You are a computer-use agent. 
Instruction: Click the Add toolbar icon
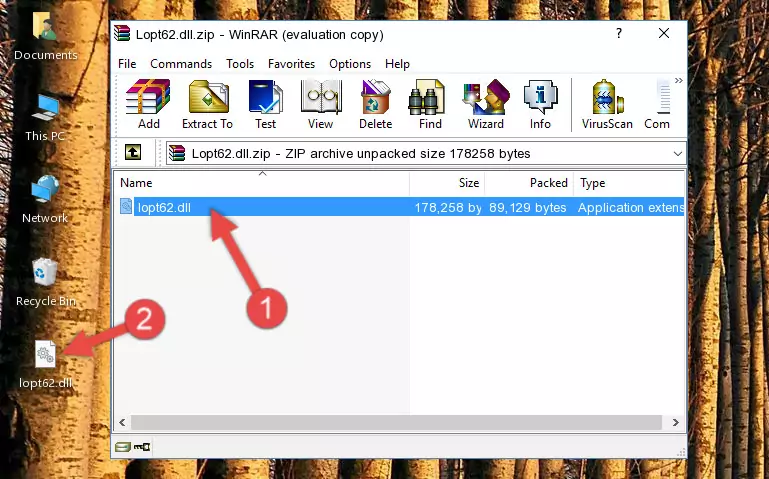pyautogui.click(x=148, y=104)
